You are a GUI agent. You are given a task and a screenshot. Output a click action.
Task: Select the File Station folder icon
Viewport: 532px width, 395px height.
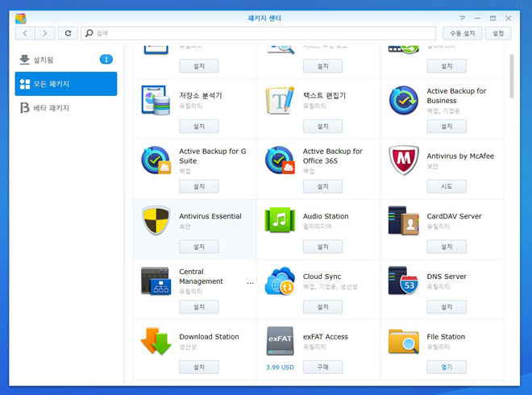(403, 341)
